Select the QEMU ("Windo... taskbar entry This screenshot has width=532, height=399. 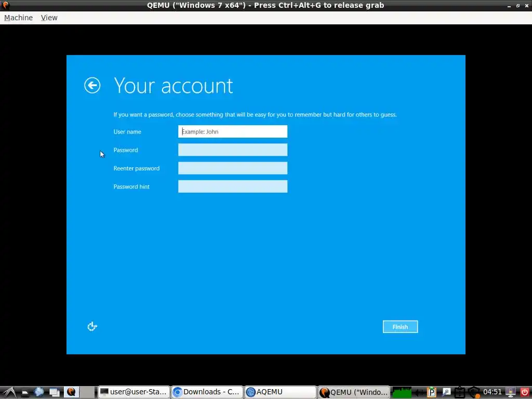point(354,392)
